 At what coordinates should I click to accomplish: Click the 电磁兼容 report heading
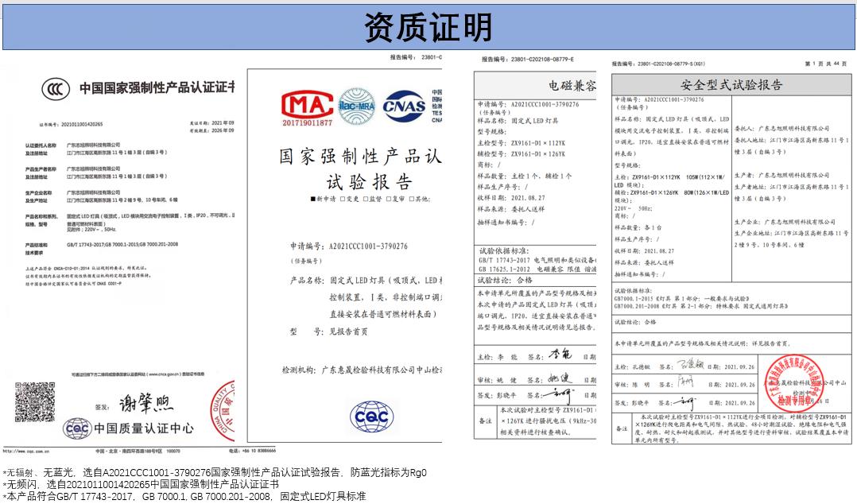(x=572, y=85)
